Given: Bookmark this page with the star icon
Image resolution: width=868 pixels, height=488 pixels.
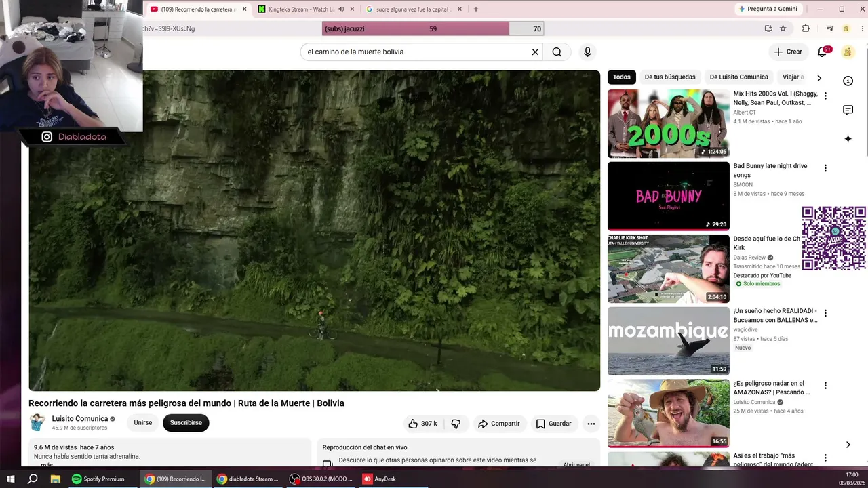Looking at the screenshot, I should click(x=783, y=28).
